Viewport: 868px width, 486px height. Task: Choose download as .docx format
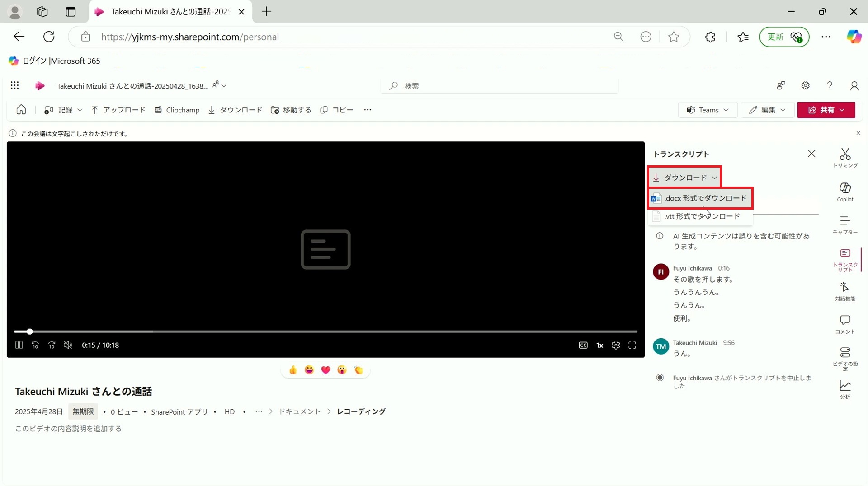700,198
